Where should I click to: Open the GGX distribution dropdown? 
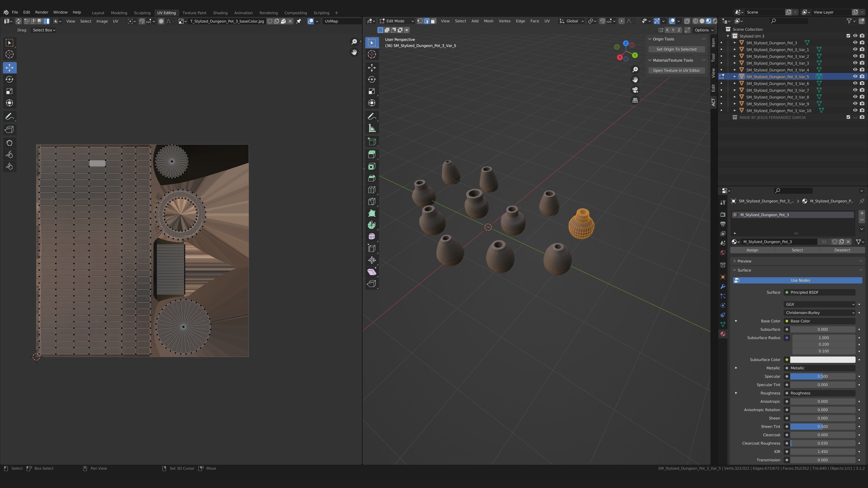[819, 304]
